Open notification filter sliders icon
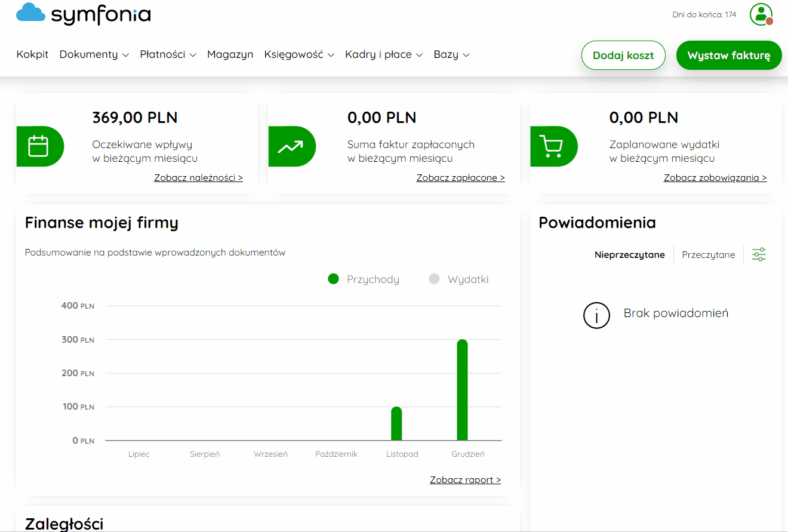This screenshot has height=532, width=788. coord(759,254)
